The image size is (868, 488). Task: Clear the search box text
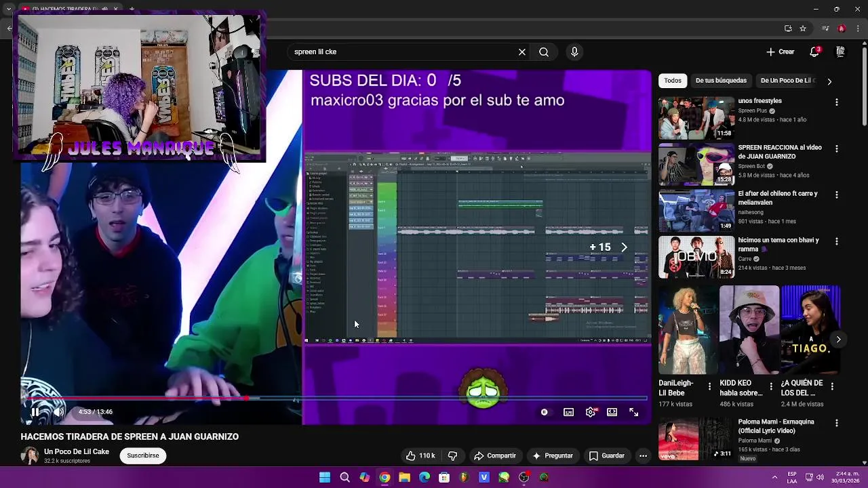tap(522, 52)
